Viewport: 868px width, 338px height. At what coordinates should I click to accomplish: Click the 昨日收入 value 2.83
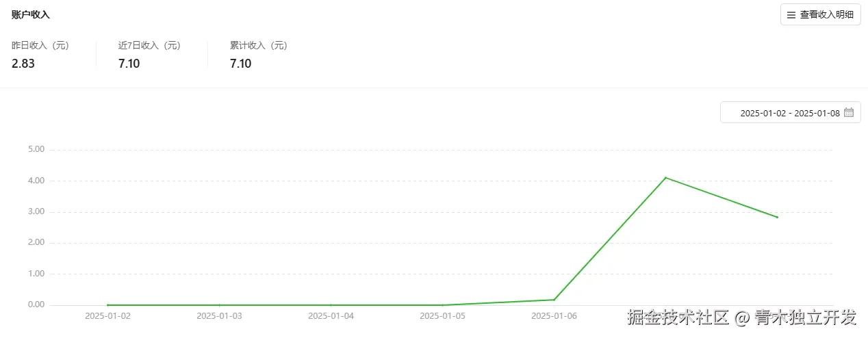tap(23, 64)
